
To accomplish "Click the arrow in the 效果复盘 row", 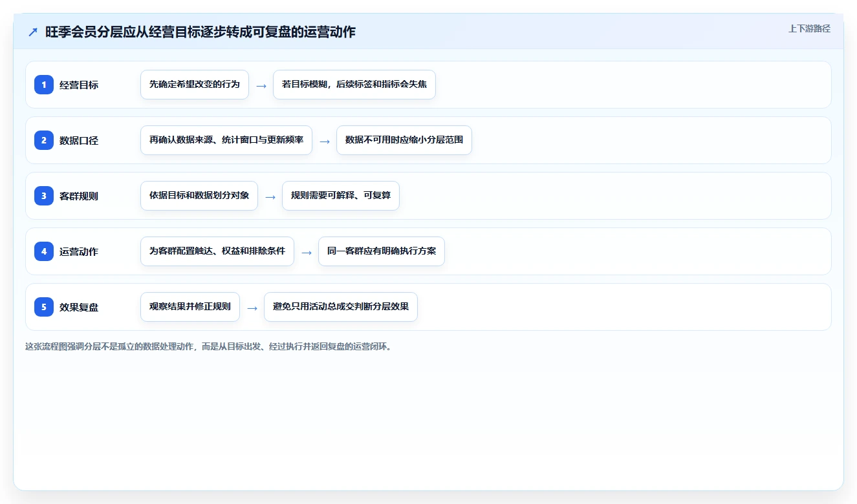I will click(252, 308).
